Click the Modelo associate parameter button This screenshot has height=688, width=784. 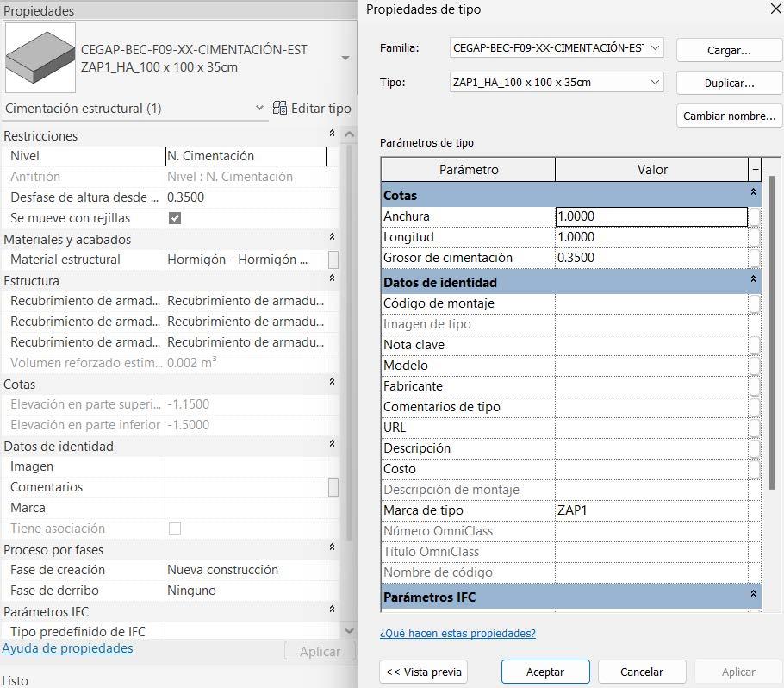pyautogui.click(x=755, y=366)
